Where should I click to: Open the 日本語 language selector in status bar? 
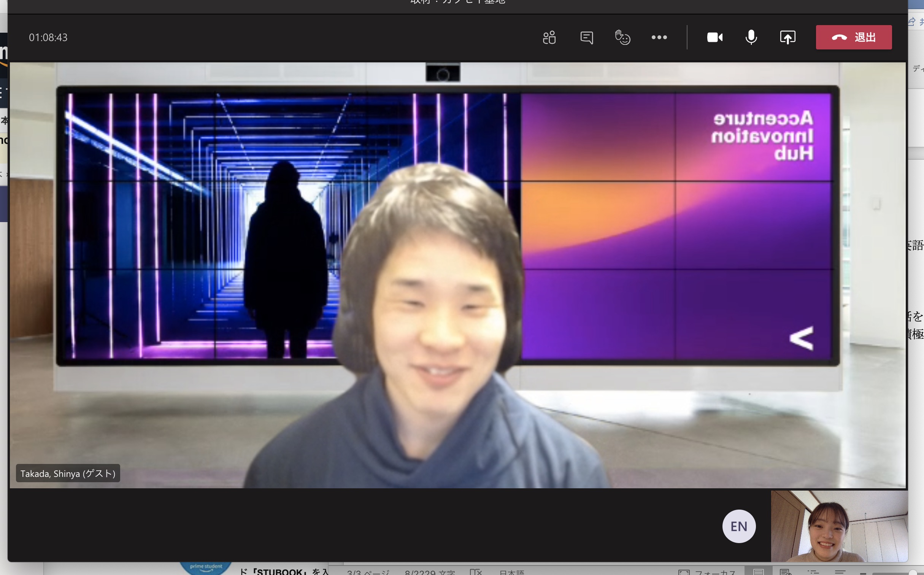coord(511,572)
